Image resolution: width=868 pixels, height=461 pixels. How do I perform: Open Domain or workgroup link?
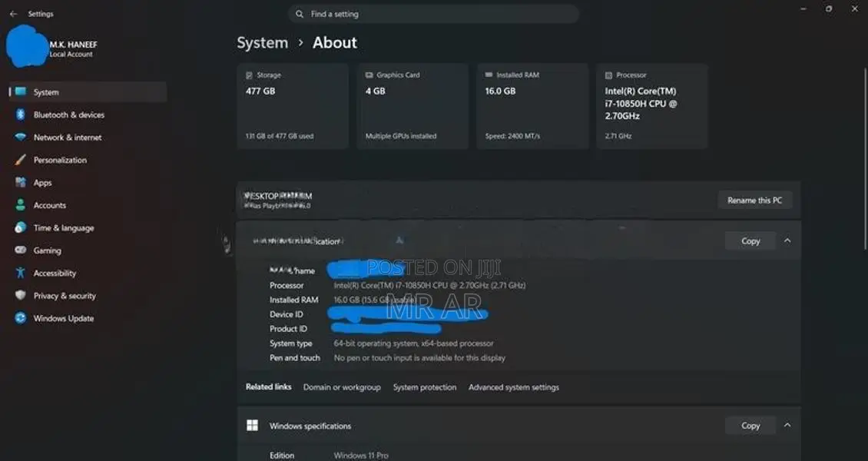pyautogui.click(x=342, y=387)
